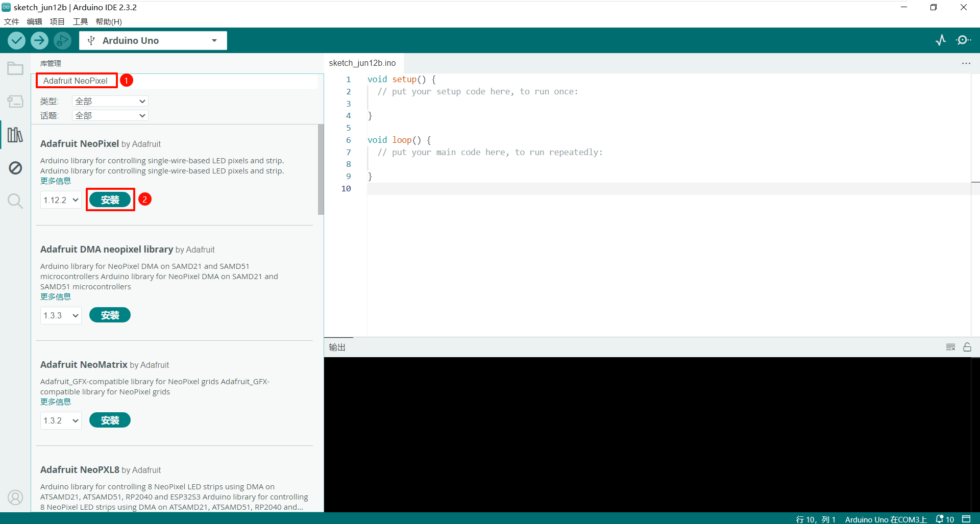Select the Library Manager sidebar icon
The width and height of the screenshot is (980, 524).
(x=15, y=135)
